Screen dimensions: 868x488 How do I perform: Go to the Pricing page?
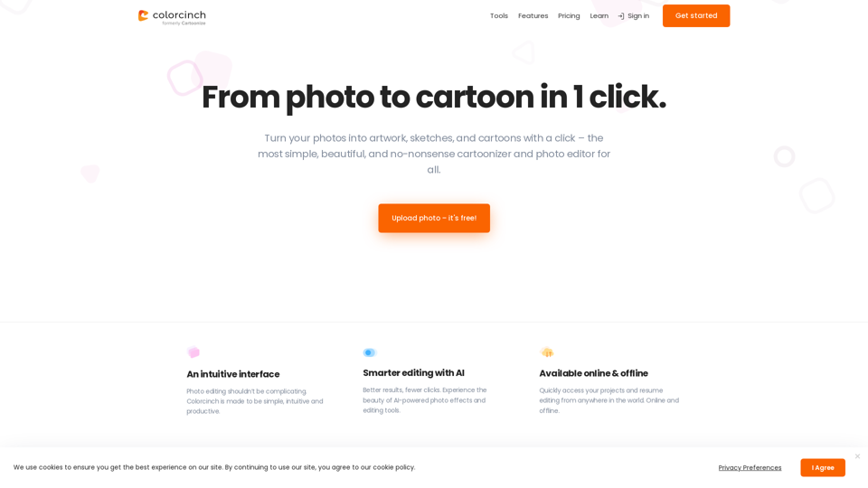(x=569, y=16)
